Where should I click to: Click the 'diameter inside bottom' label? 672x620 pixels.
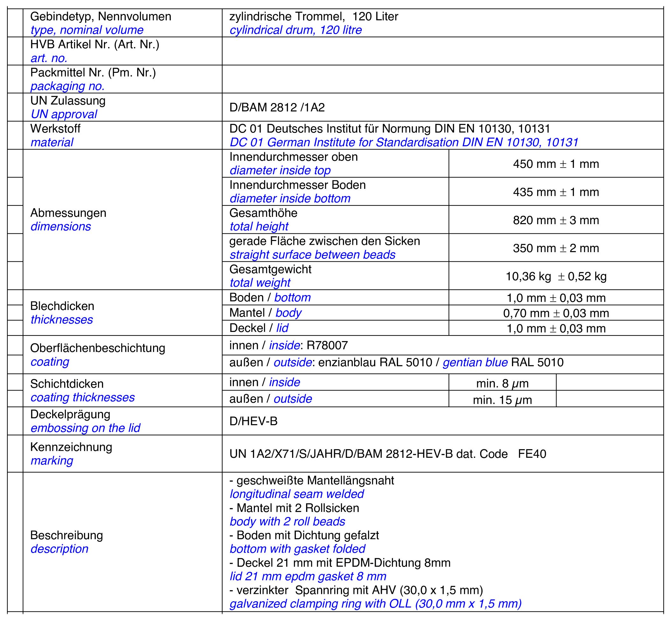(x=290, y=198)
